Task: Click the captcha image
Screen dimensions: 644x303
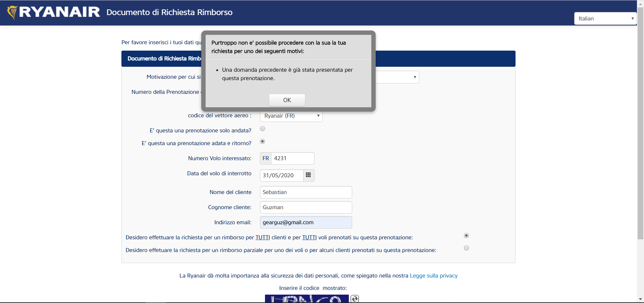Action: click(x=307, y=299)
